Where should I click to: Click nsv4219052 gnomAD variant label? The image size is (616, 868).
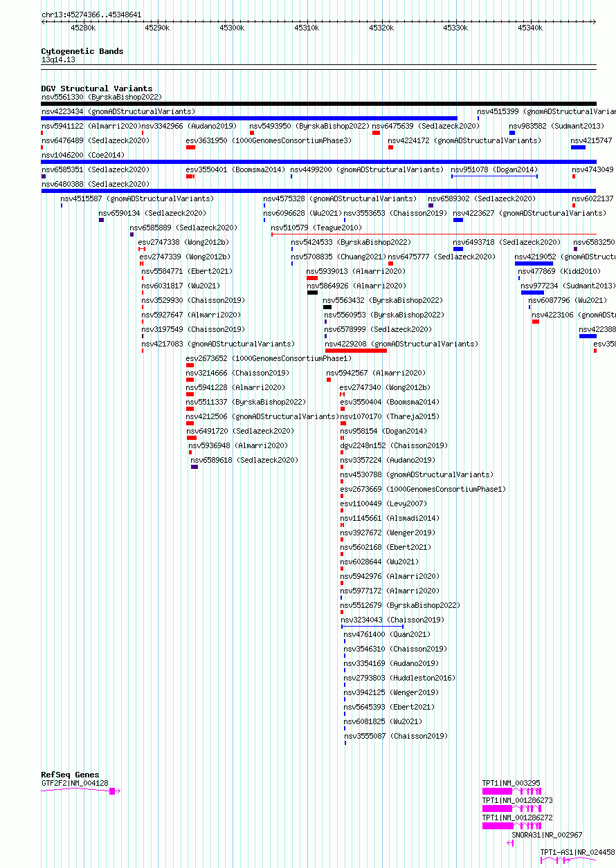(565, 257)
